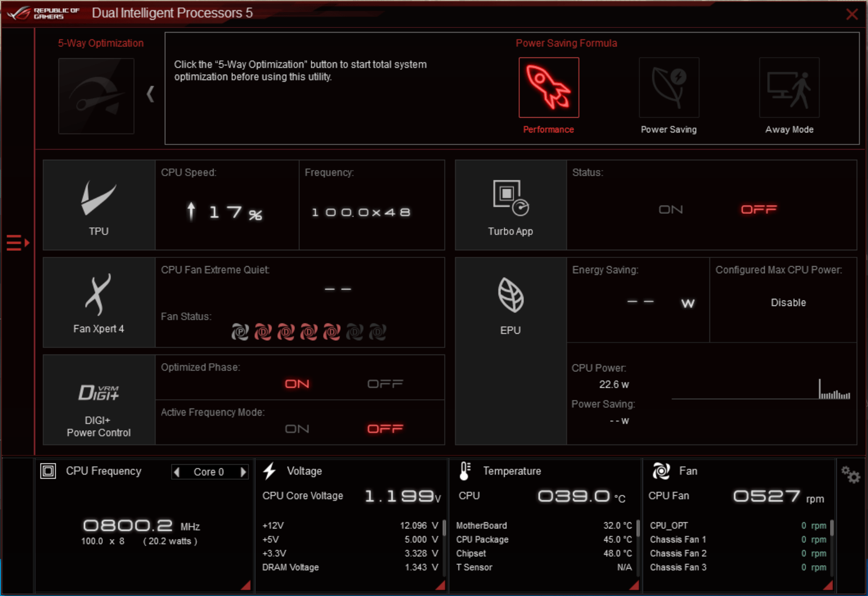Select the 'CPU Package' temperature row

pos(544,539)
